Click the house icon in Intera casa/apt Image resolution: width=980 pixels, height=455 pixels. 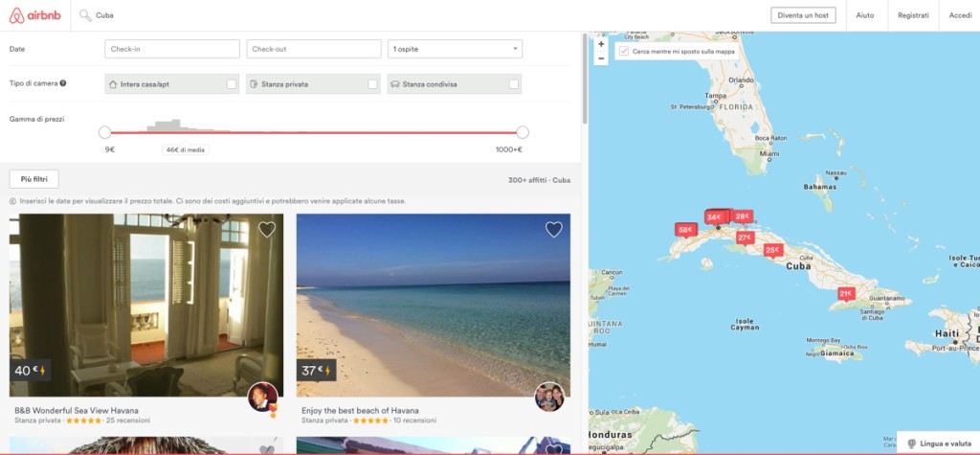(113, 84)
